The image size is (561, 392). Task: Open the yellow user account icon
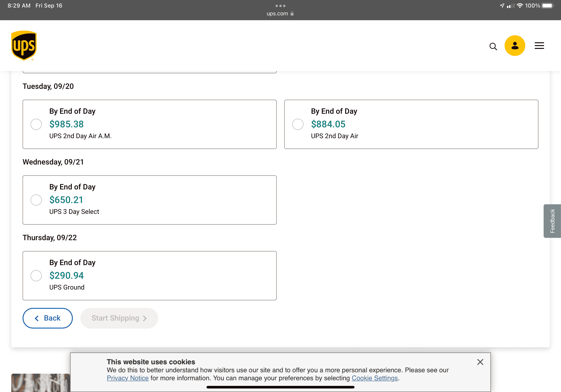point(515,46)
